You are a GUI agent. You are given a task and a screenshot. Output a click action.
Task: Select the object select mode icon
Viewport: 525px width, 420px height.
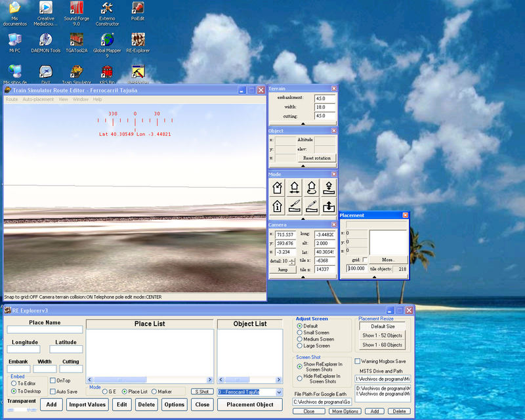278,188
